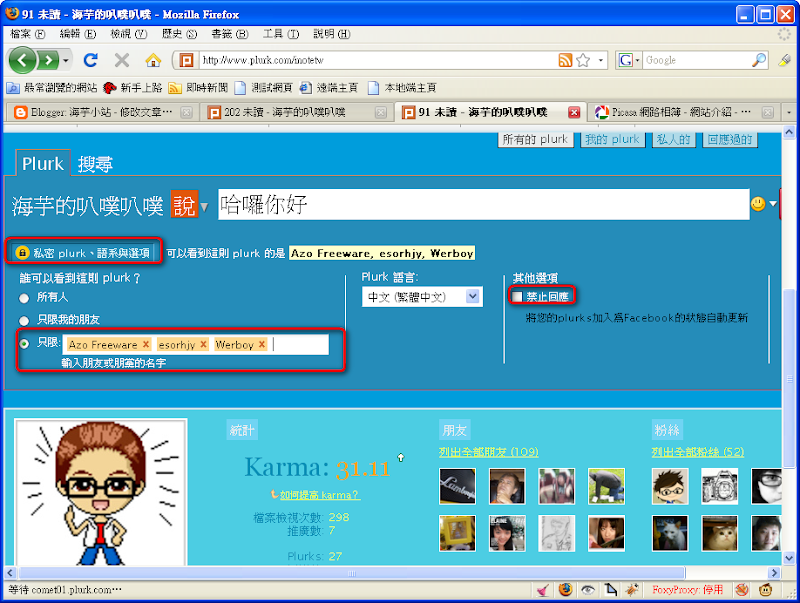
Task: Click the Firefox forward arrow button
Action: tap(48, 61)
